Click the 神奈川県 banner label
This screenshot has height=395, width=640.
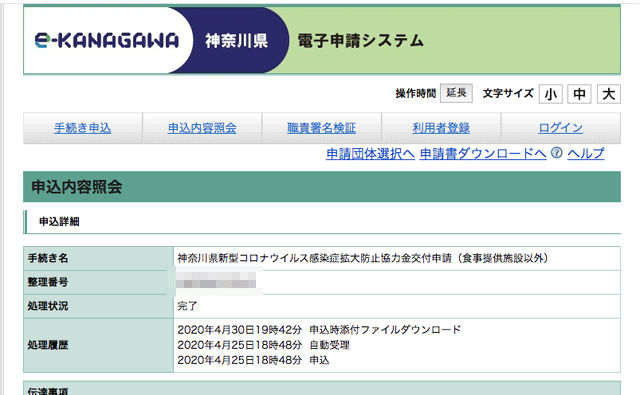coord(236,41)
